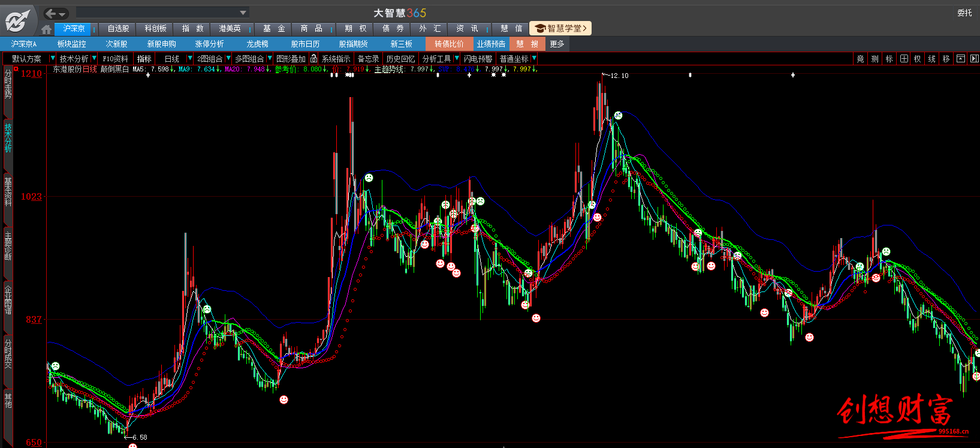Expand the 技术分析 dropdown arrow
Viewport: 980px width, 448px height.
(x=94, y=58)
